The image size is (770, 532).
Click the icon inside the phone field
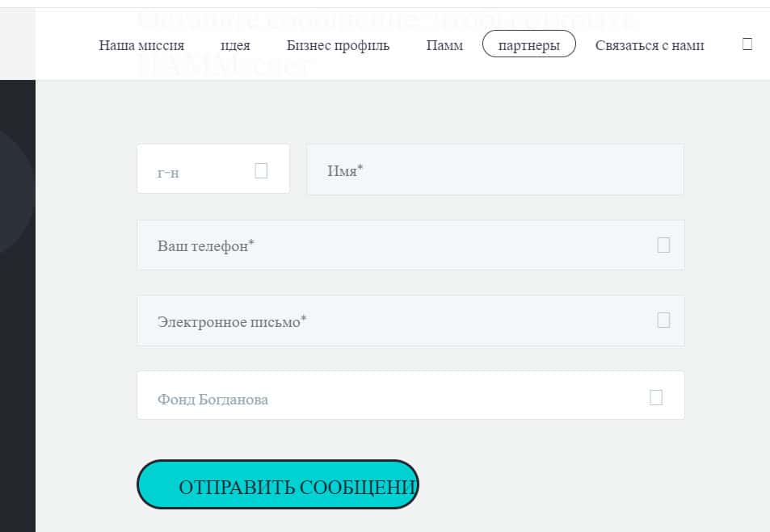click(663, 245)
